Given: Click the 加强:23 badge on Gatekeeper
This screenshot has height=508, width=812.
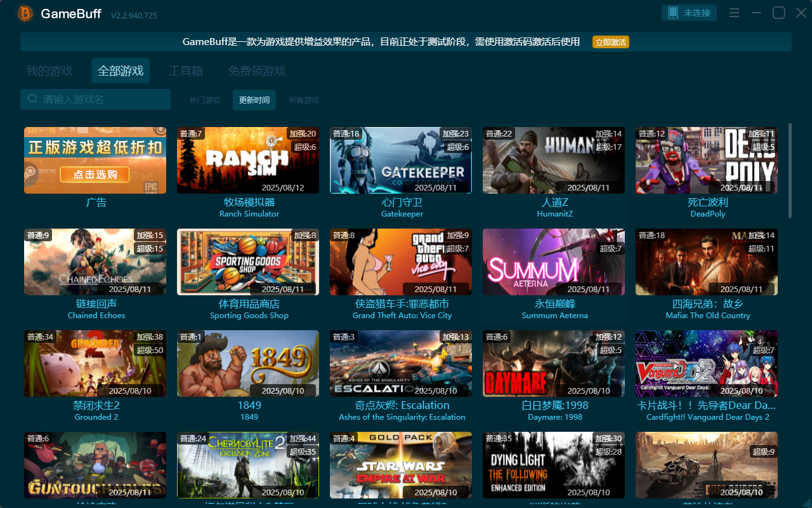Looking at the screenshot, I should [455, 133].
